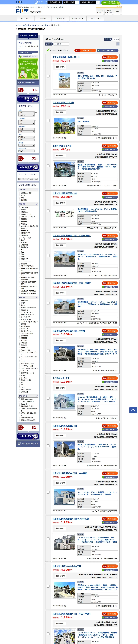Open the 中古マンション navigation tab
The height and width of the screenshot is (644, 138).
tap(95, 18)
